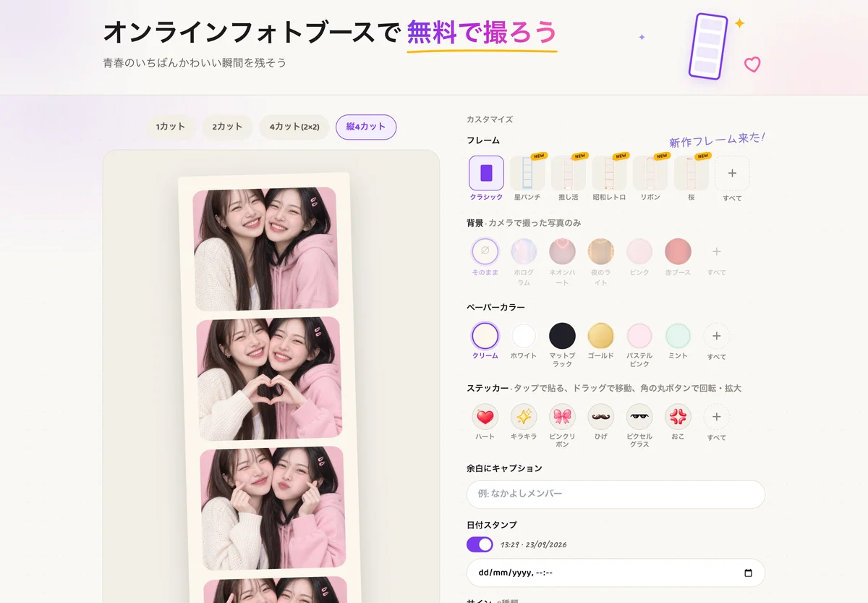The width and height of the screenshot is (868, 603).
Task: Choose マットブラック paper color
Action: tap(562, 336)
